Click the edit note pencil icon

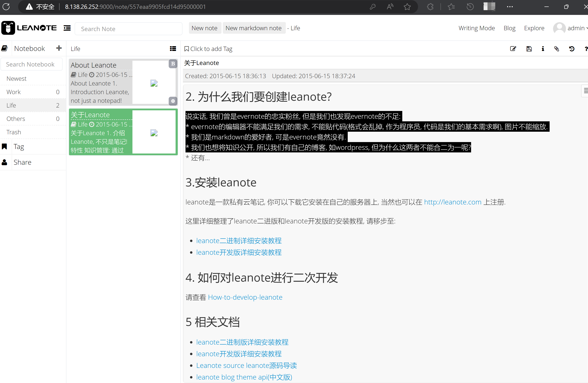pos(513,49)
